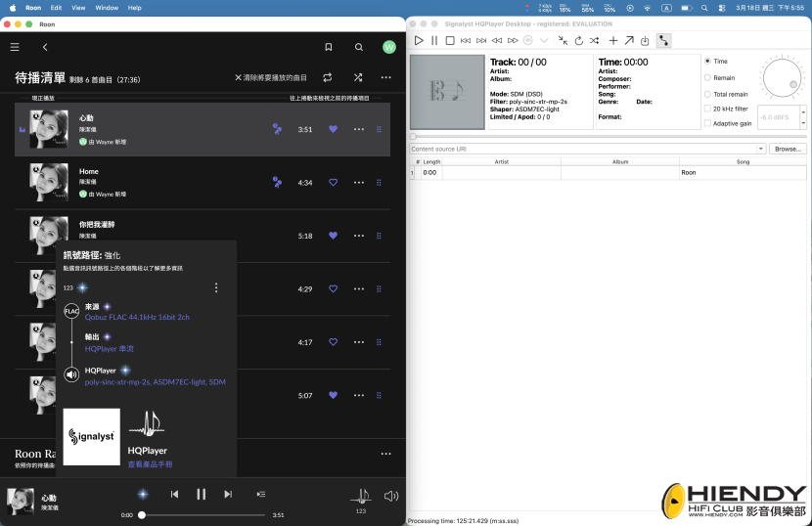The image size is (812, 526).
Task: Unfavorite 你把我灌醉 heart toggle
Action: pos(333,236)
